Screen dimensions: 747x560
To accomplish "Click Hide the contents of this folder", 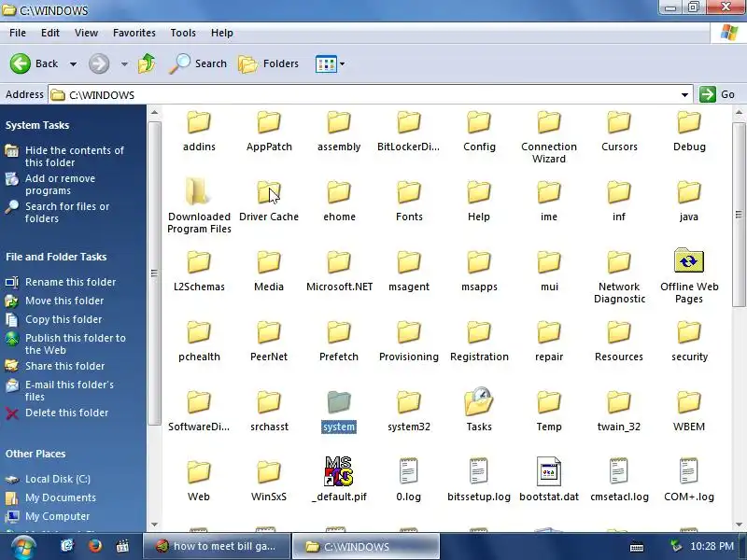I will tap(75, 156).
